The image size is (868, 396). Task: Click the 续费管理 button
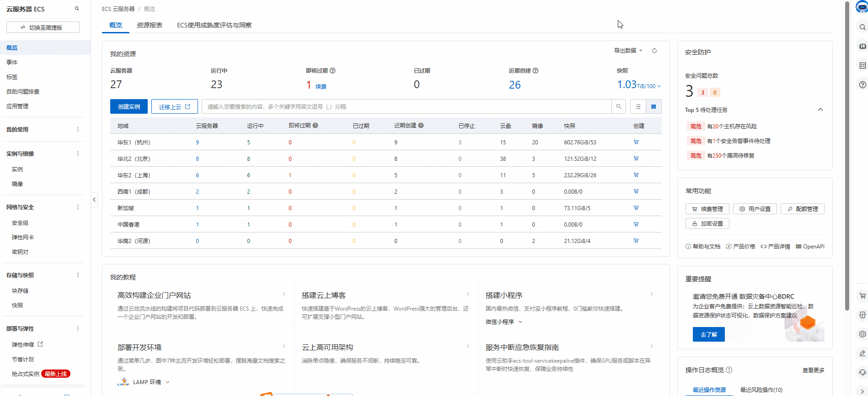pyautogui.click(x=707, y=209)
